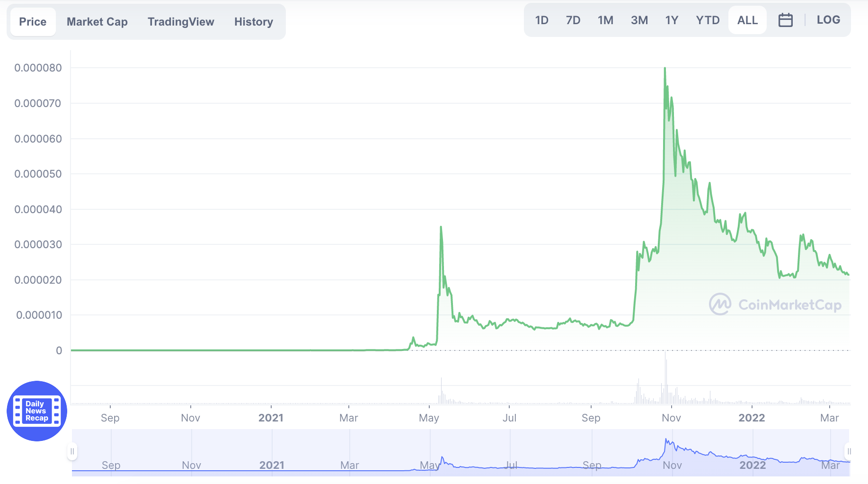Open the calendar date range picker
The width and height of the screenshot is (868, 484).
tap(785, 20)
